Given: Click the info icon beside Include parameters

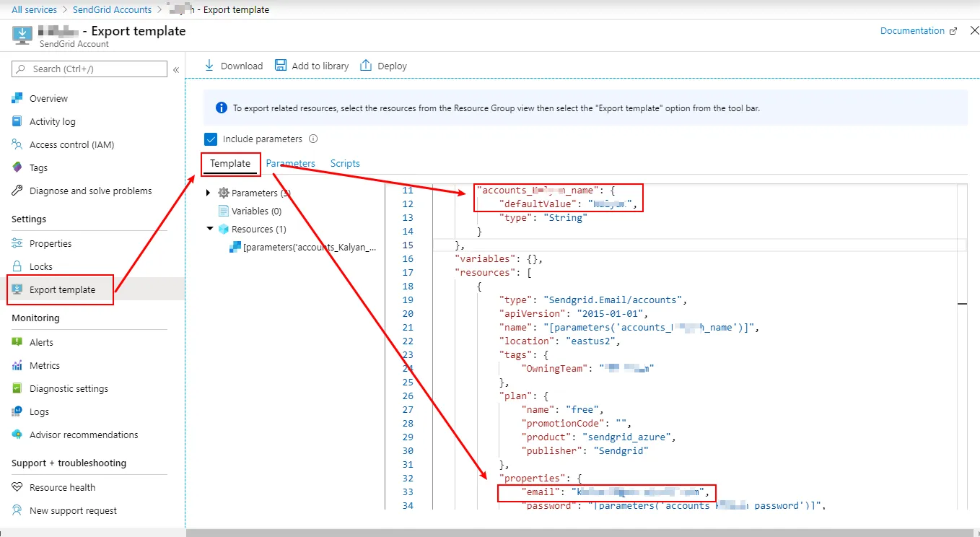Looking at the screenshot, I should point(313,139).
